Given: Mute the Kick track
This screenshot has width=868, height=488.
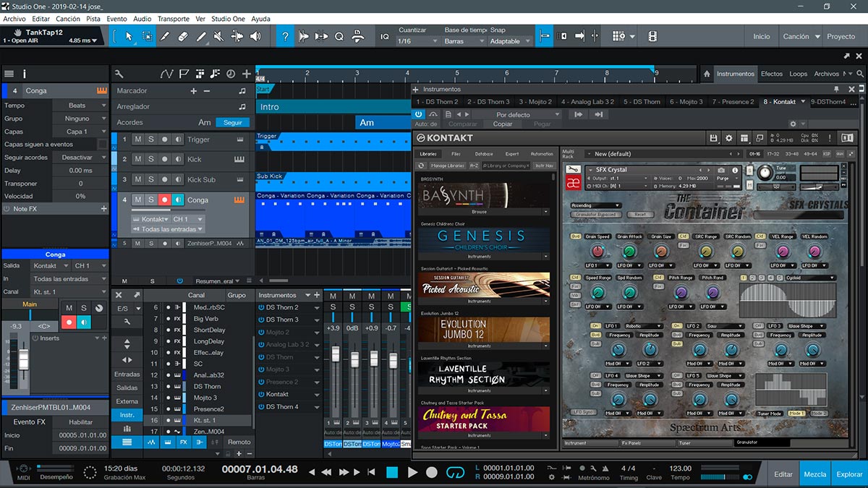Looking at the screenshot, I should [x=137, y=159].
